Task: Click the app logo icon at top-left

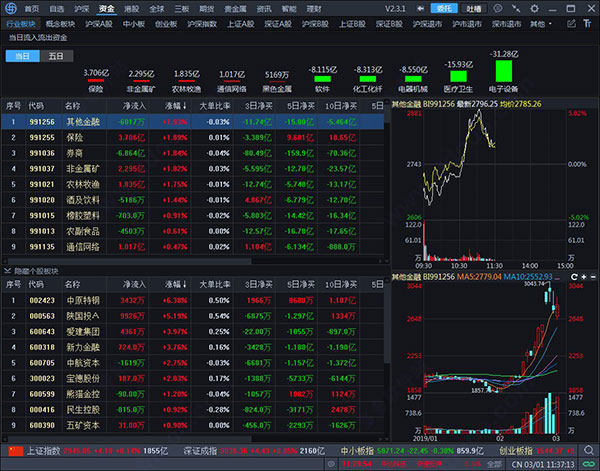Action: click(x=11, y=8)
